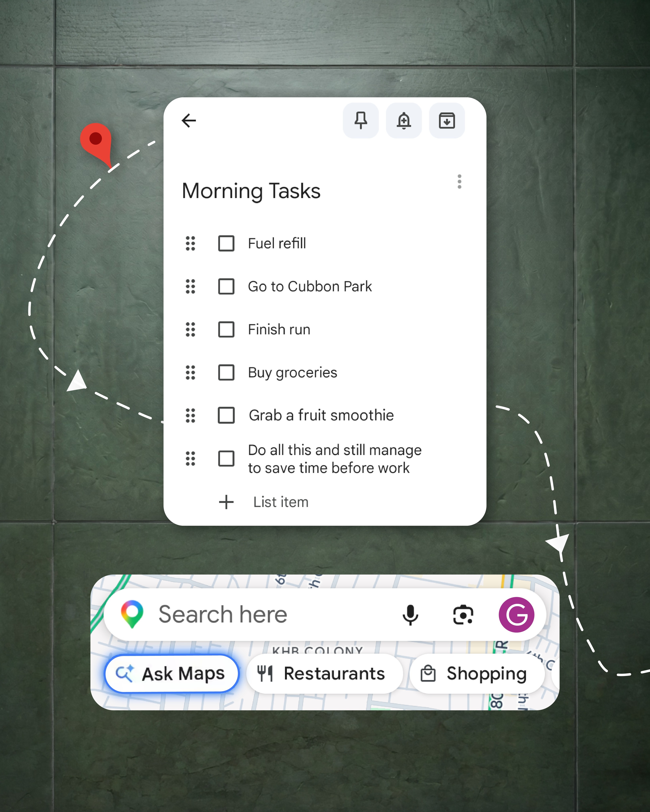Image resolution: width=650 pixels, height=812 pixels.
Task: Pin the Morning Tasks note
Action: click(x=361, y=121)
